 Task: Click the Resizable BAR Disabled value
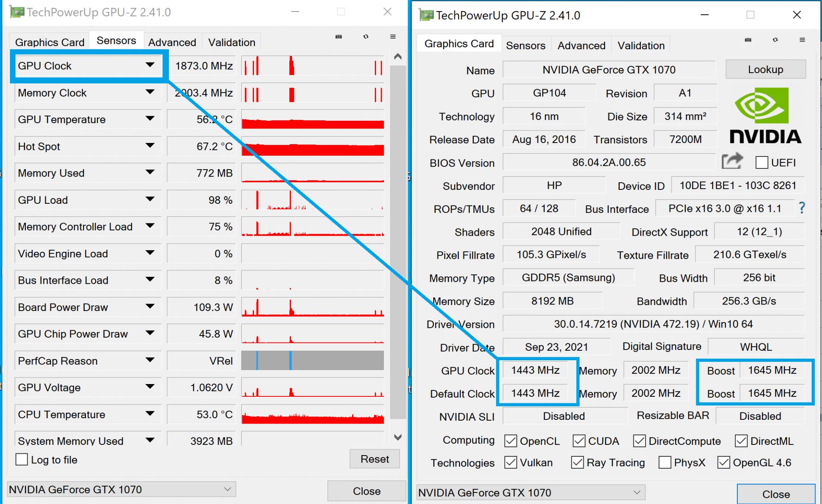tap(760, 416)
